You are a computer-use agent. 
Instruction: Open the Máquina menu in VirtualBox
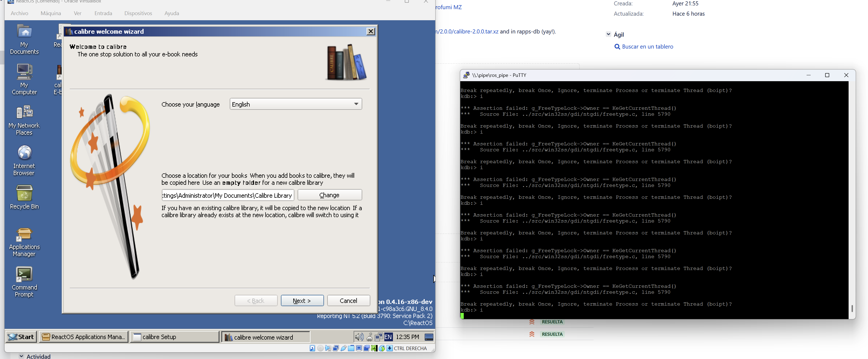click(x=51, y=13)
